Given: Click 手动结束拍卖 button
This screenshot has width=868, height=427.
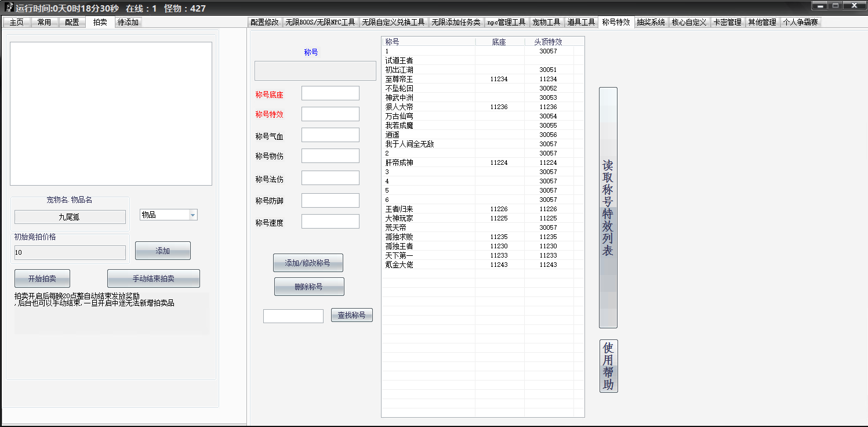Looking at the screenshot, I should coord(153,278).
